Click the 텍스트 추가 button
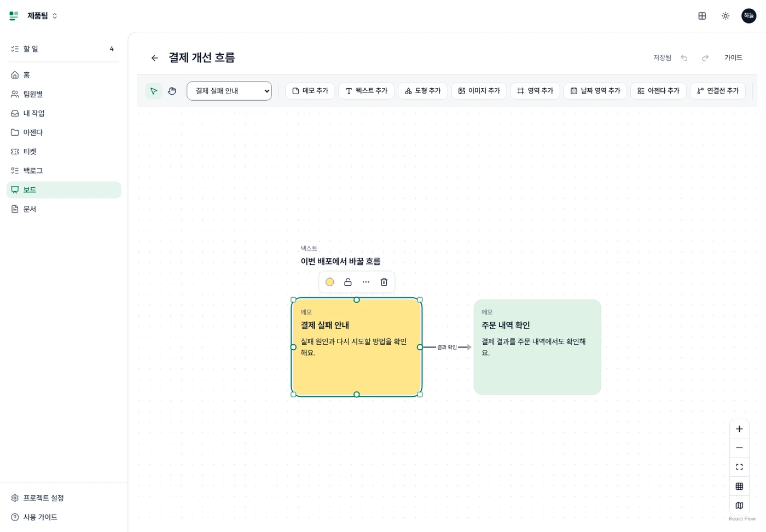 coord(367,91)
